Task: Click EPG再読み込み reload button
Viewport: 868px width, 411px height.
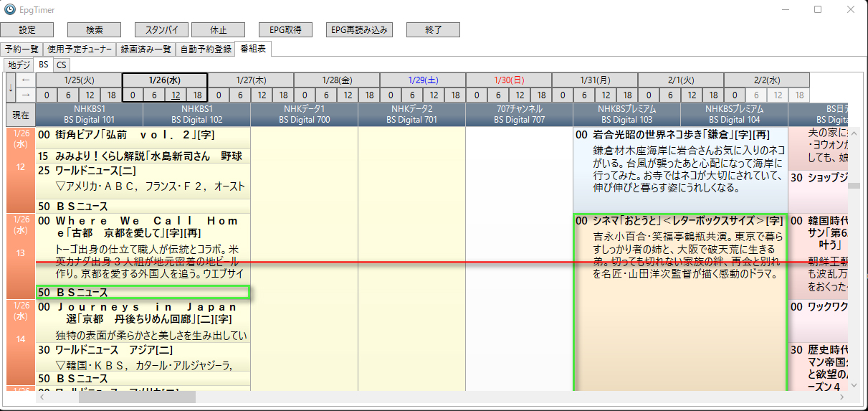Action: [359, 30]
